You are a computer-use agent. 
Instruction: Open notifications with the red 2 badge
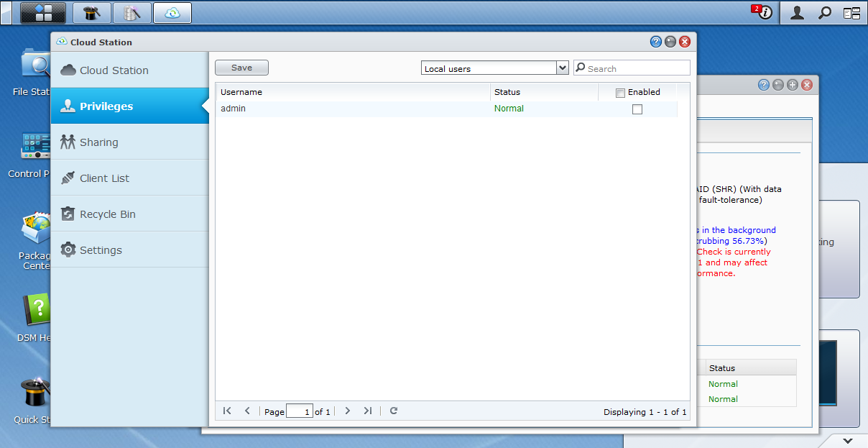pos(762,12)
